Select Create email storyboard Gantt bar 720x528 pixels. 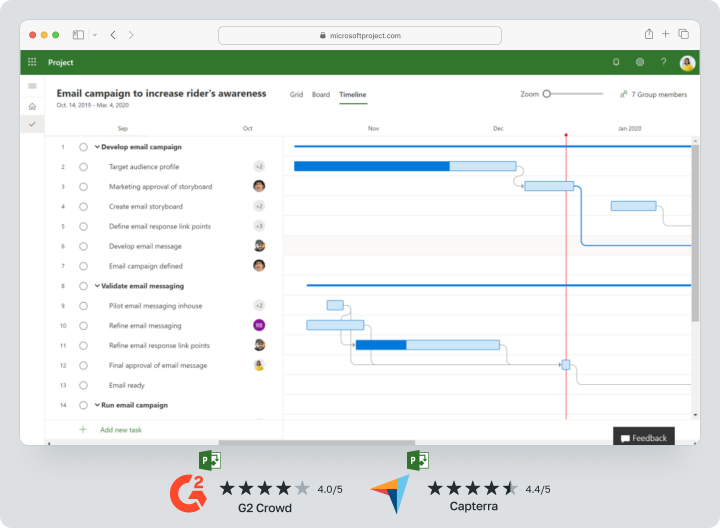point(633,206)
